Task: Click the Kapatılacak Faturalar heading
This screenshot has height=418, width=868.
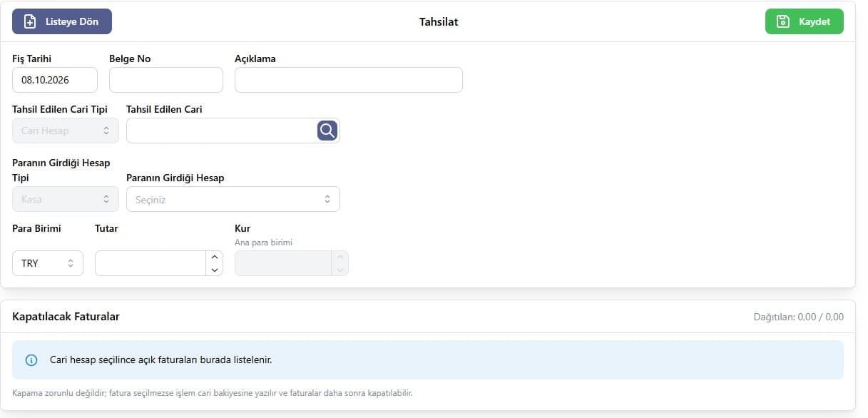Action: point(66,316)
